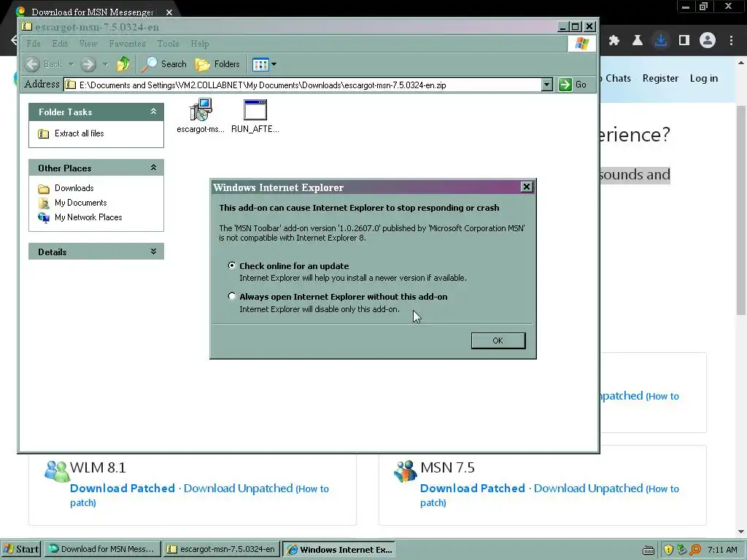This screenshot has width=747, height=560.
Task: Open the Tools menu
Action: [169, 43]
